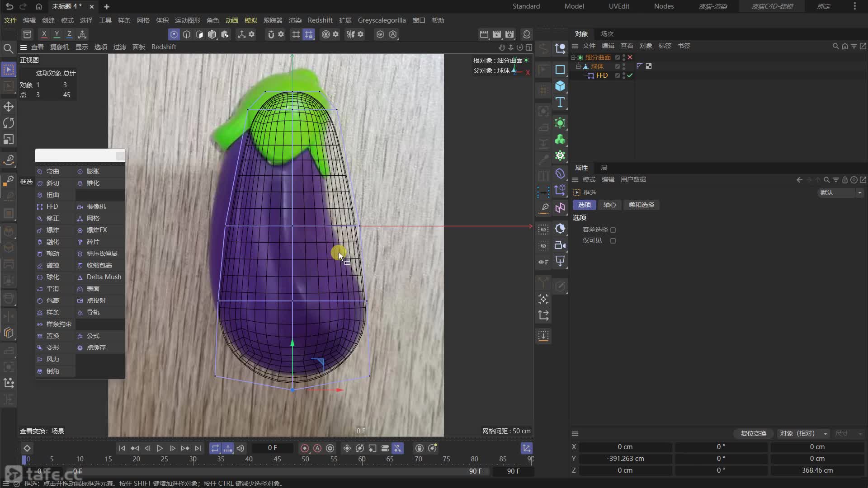Image resolution: width=868 pixels, height=488 pixels.
Task: Select the 柔和选择 button
Action: pyautogui.click(x=642, y=205)
